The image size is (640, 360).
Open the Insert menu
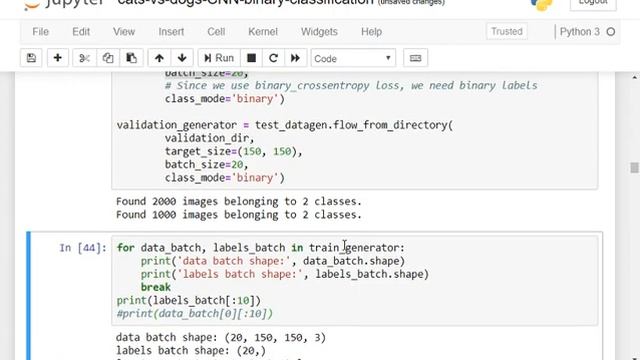(171, 31)
